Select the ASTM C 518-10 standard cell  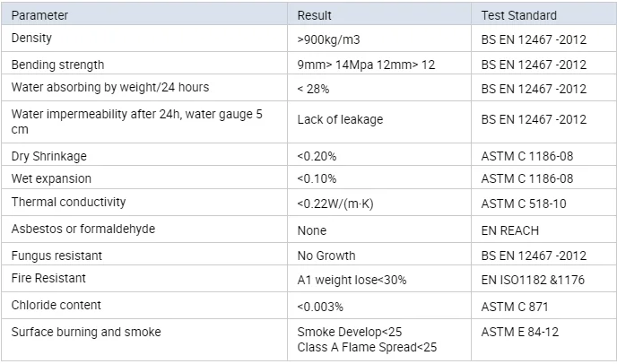(x=524, y=204)
